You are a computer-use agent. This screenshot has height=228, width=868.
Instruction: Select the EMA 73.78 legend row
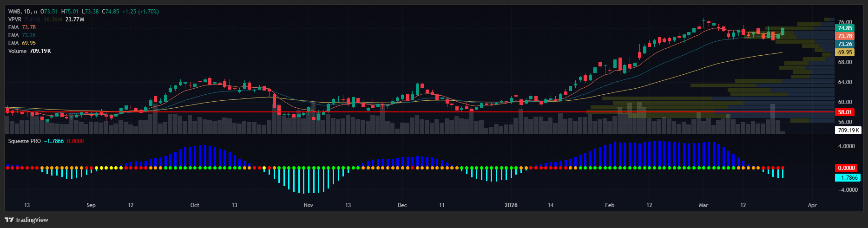click(x=22, y=27)
